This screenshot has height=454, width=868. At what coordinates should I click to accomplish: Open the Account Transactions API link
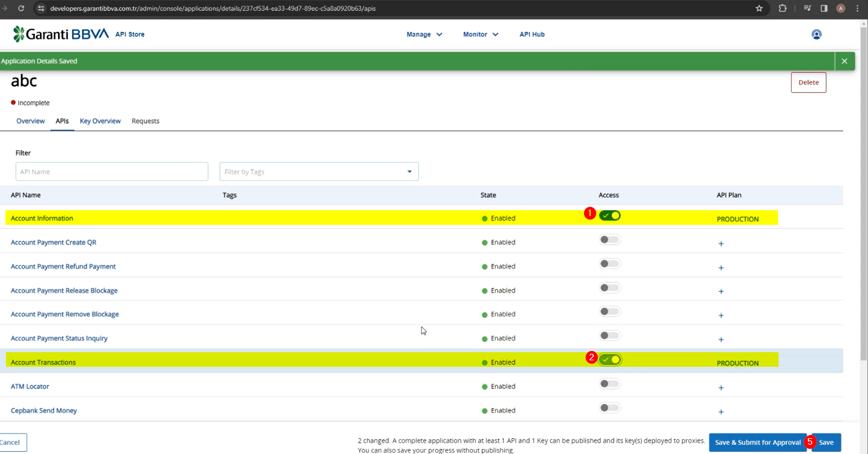coord(43,362)
